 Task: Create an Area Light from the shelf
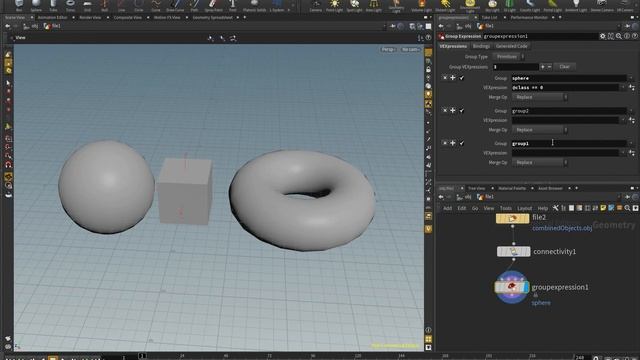(373, 5)
